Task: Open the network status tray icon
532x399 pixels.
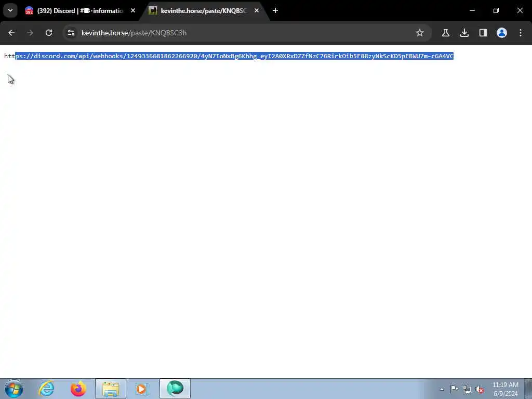Action: (467, 390)
